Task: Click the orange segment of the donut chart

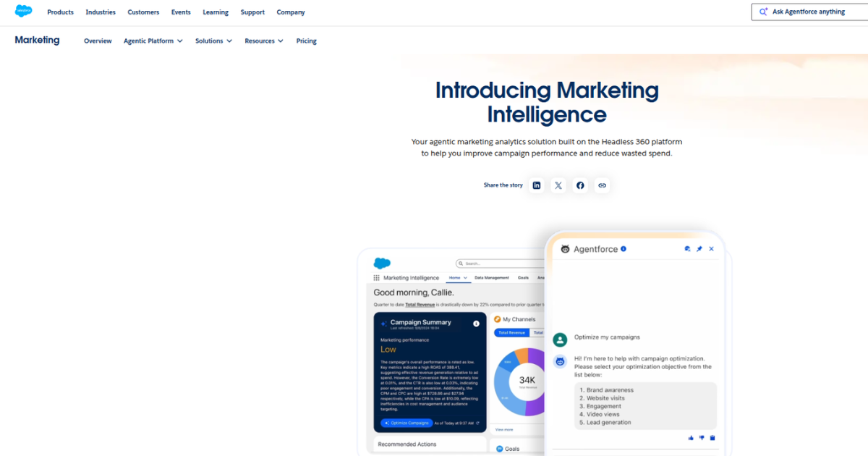Action: click(x=521, y=355)
